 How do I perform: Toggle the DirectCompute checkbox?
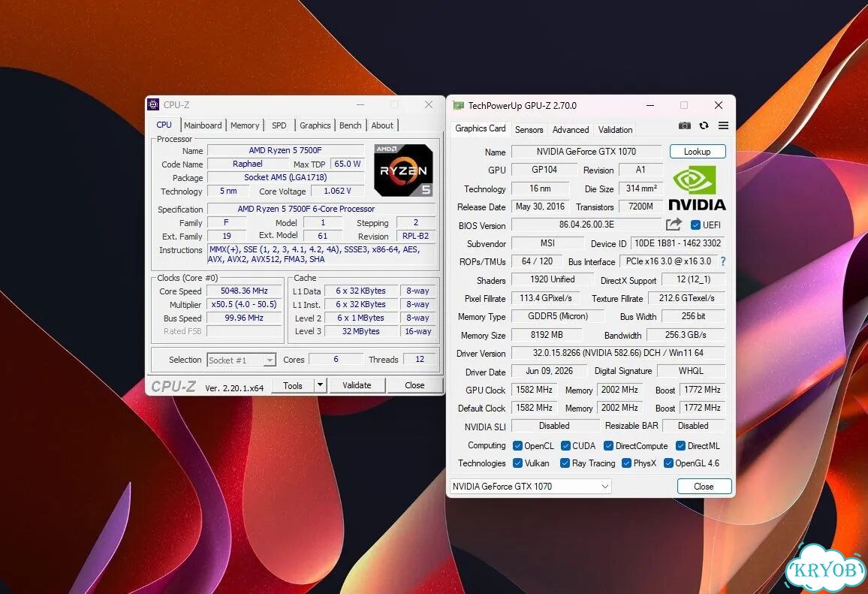click(x=608, y=445)
